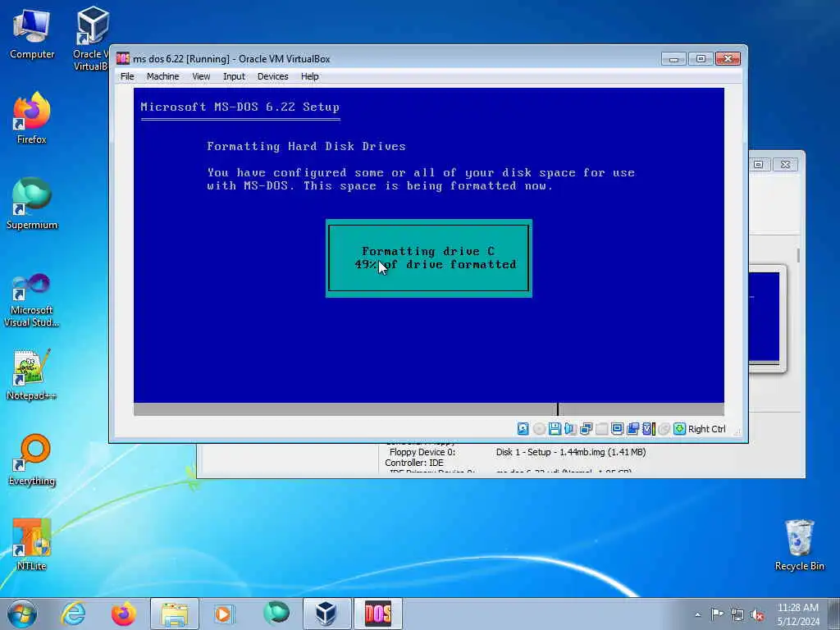Click the CPU virtualization 'V' chip indicator
Image resolution: width=840 pixels, height=630 pixels.
click(x=648, y=428)
